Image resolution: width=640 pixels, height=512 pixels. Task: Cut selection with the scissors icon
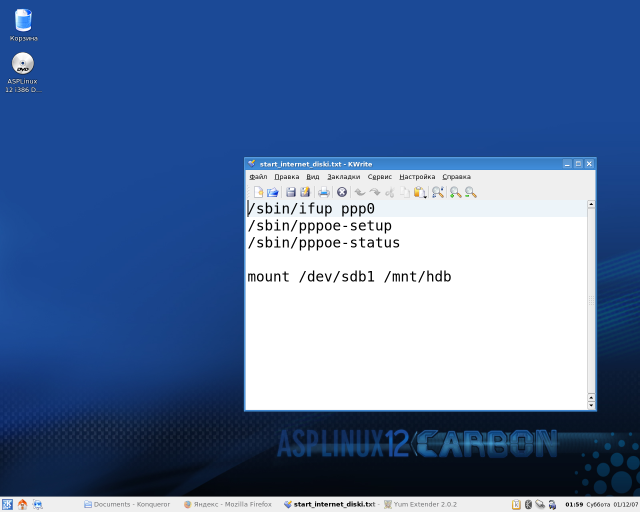[x=390, y=192]
